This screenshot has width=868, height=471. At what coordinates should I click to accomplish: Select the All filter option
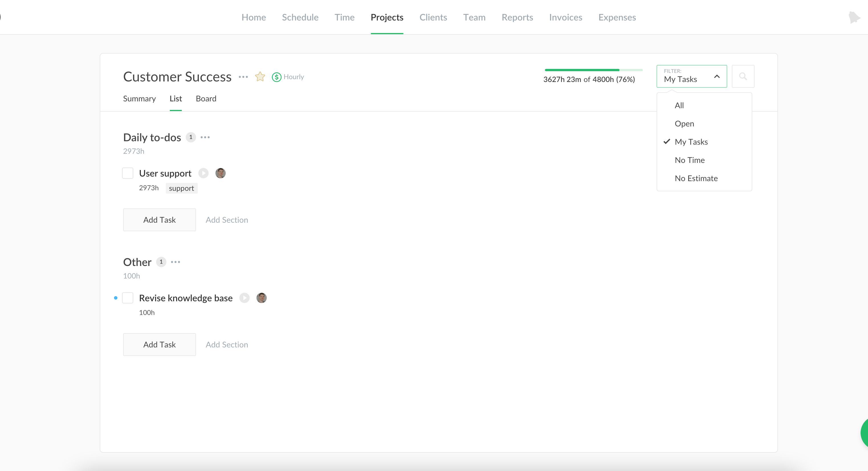click(x=679, y=105)
